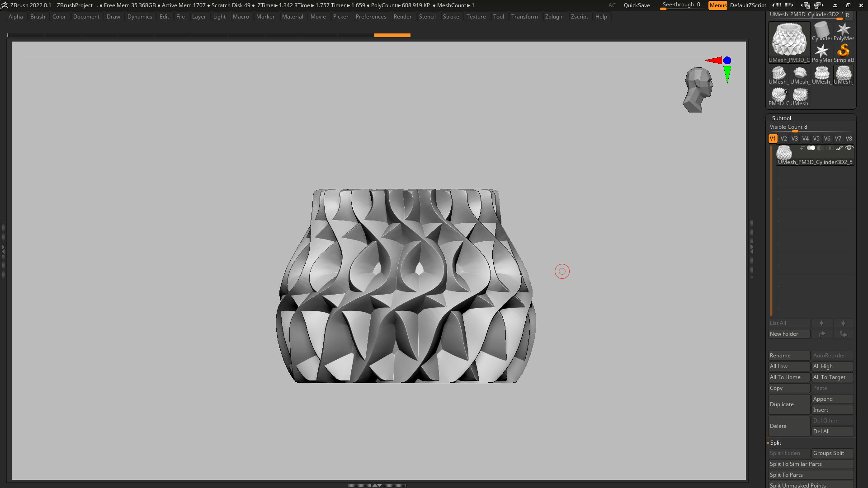The width and height of the screenshot is (868, 488).
Task: Open the Transform menu
Action: pos(524,17)
